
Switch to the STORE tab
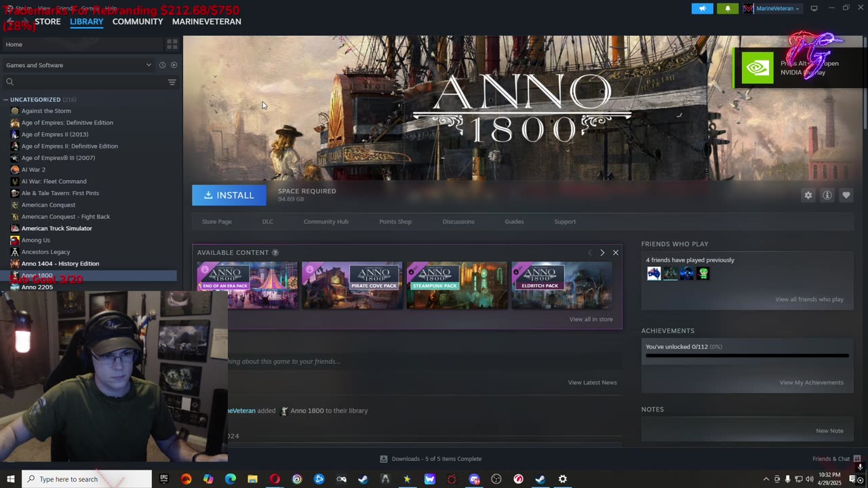(x=47, y=22)
